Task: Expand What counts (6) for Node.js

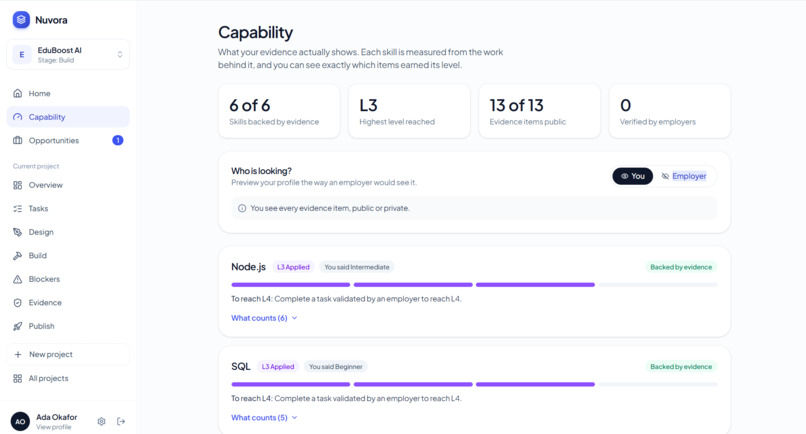Action: [264, 318]
